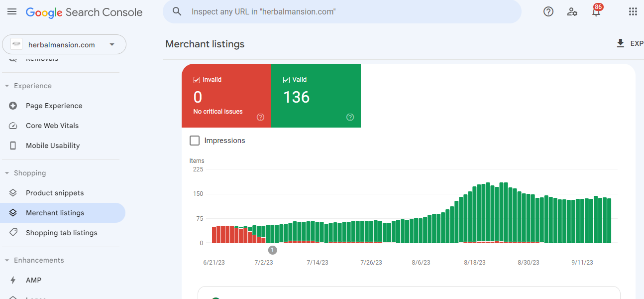Collapse the Enhancements section
Viewport: 644px width, 299px height.
[x=7, y=260]
